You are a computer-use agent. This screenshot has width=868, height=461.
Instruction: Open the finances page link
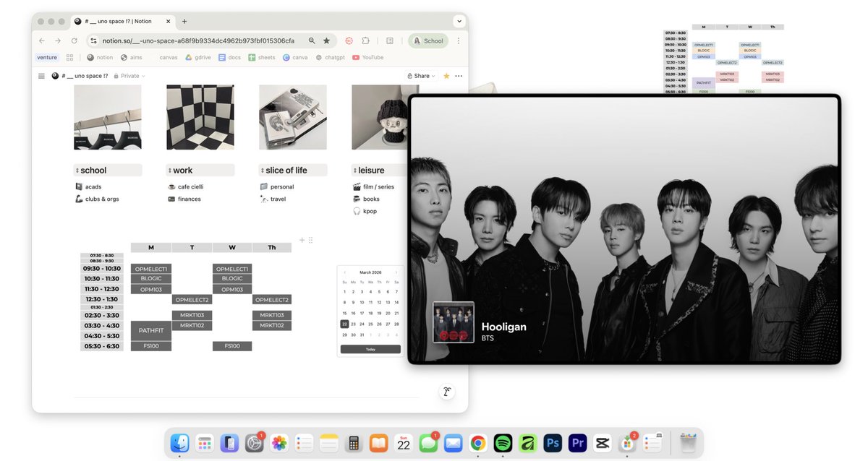(x=184, y=199)
